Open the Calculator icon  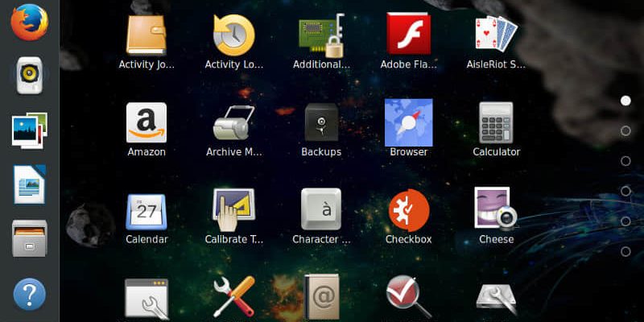click(x=496, y=122)
